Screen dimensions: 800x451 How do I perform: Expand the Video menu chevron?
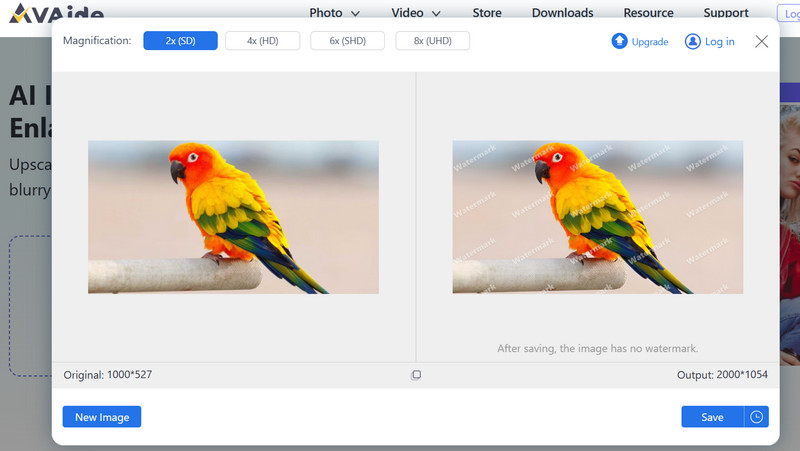pos(436,14)
